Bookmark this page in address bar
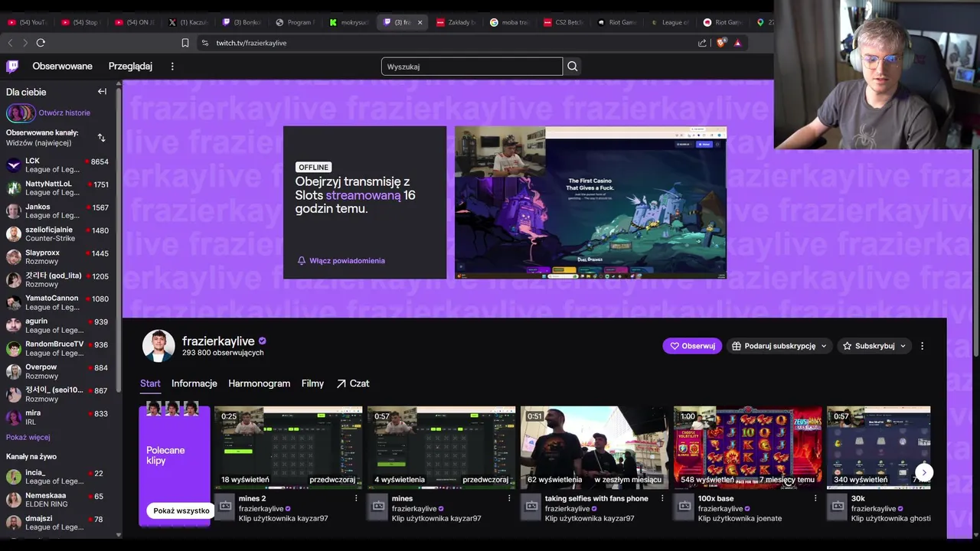This screenshot has width=980, height=551. (185, 43)
